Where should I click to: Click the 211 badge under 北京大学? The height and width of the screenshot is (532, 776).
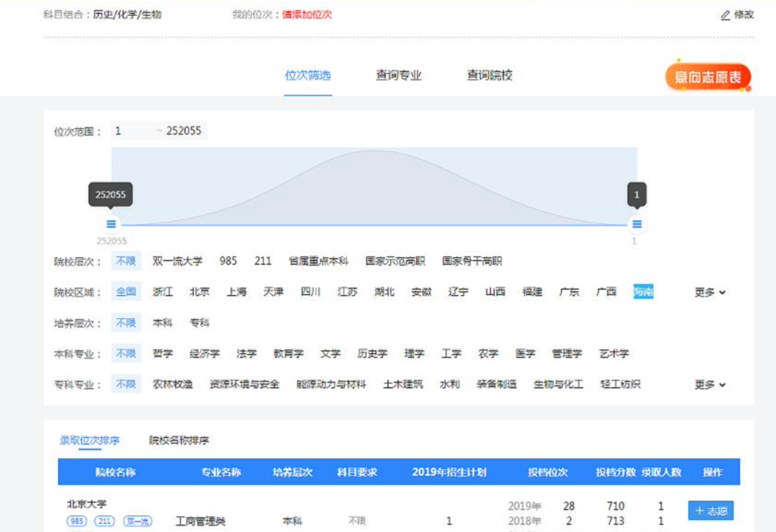(x=103, y=523)
